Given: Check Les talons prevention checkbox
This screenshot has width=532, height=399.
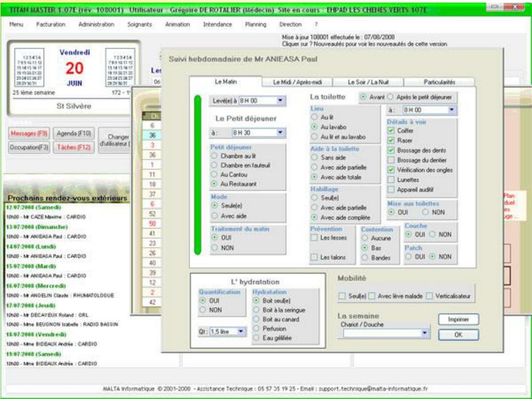Looking at the screenshot, I should pos(314,257).
